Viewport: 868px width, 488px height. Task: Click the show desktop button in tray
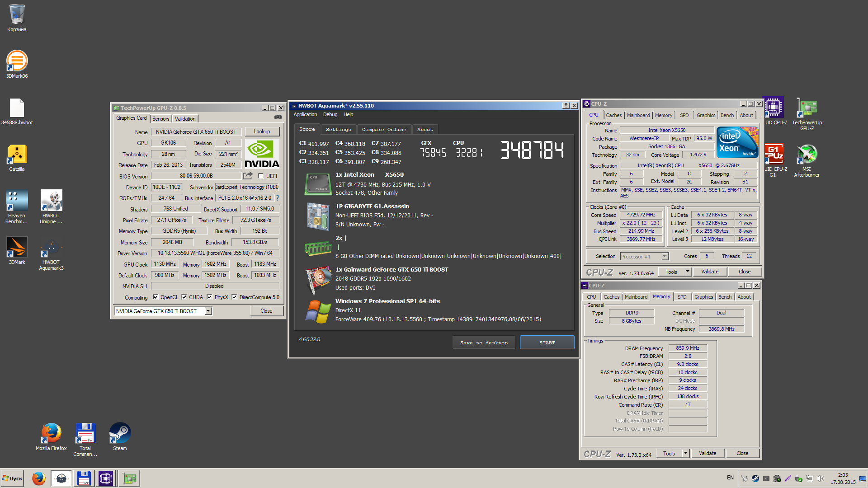coord(863,479)
